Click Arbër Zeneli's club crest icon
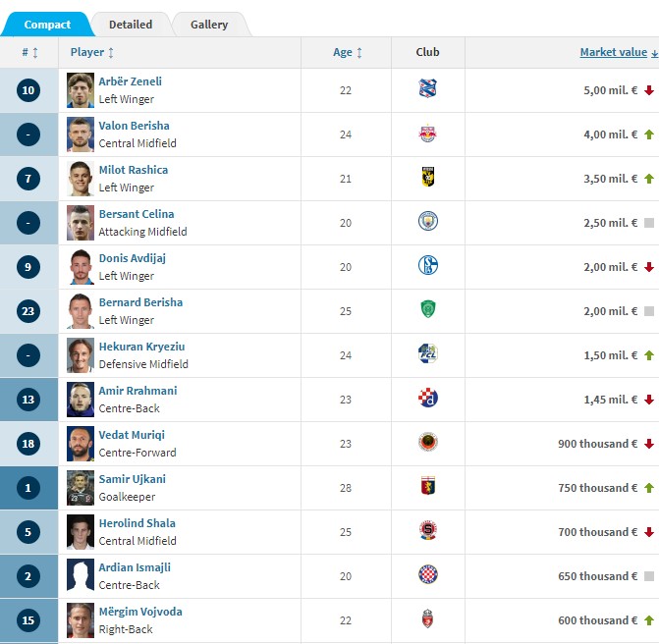This screenshot has height=644, width=659. (x=427, y=89)
